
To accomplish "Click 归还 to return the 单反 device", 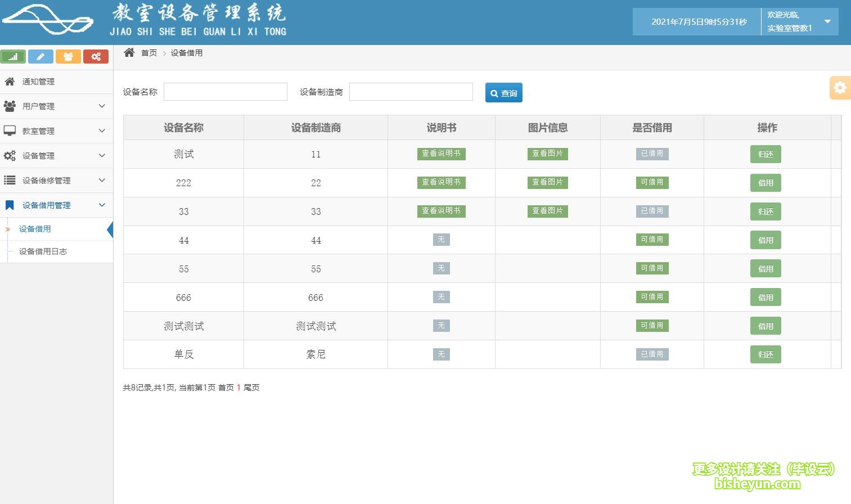I will click(766, 354).
